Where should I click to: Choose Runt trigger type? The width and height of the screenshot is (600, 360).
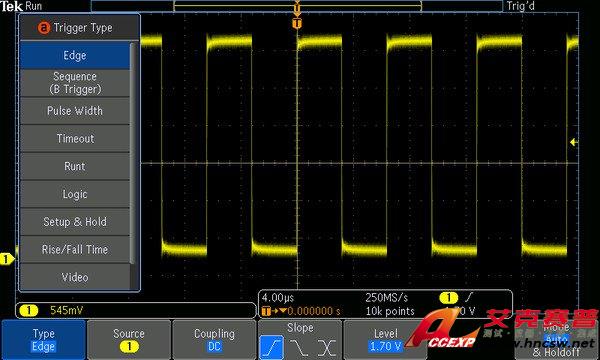point(75,166)
